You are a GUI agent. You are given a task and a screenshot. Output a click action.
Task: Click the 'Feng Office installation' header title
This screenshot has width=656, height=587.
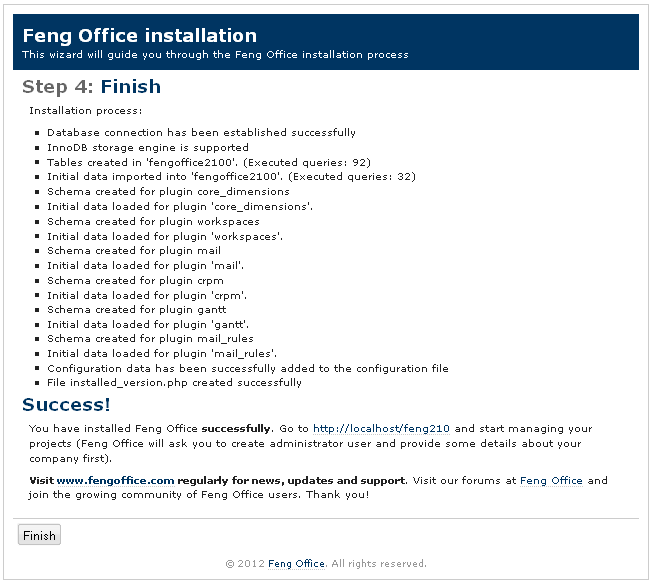coord(140,36)
